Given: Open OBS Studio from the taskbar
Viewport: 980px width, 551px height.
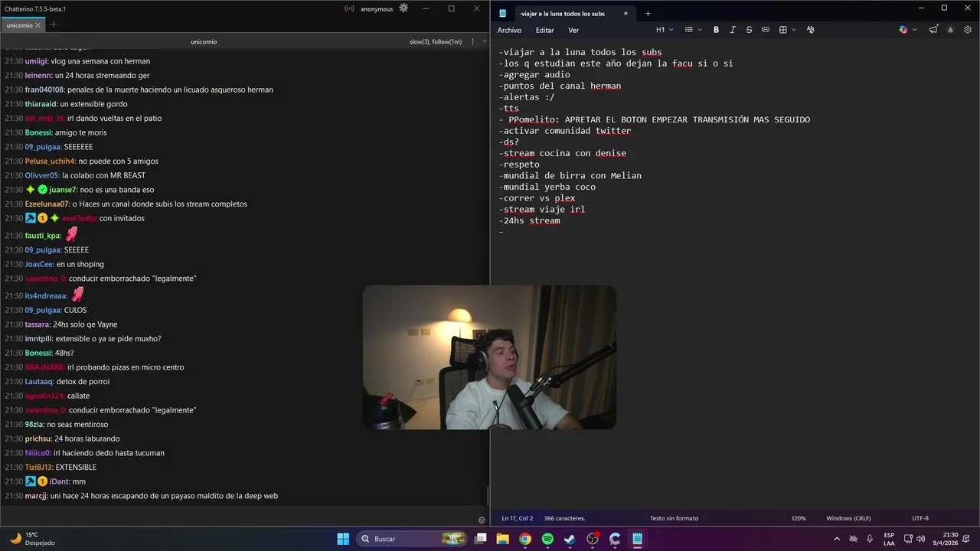Looking at the screenshot, I should (x=593, y=539).
